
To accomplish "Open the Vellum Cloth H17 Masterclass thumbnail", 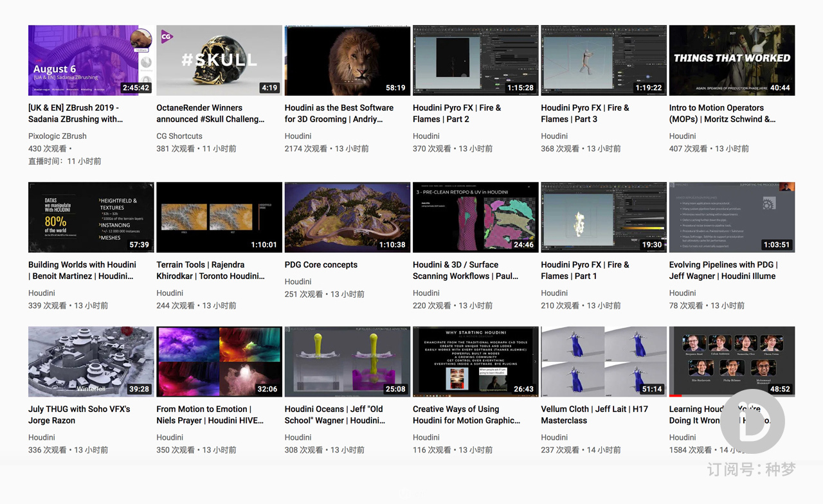I will pos(603,361).
